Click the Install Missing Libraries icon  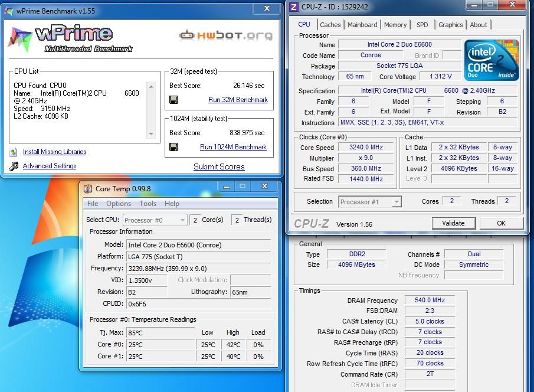point(14,152)
